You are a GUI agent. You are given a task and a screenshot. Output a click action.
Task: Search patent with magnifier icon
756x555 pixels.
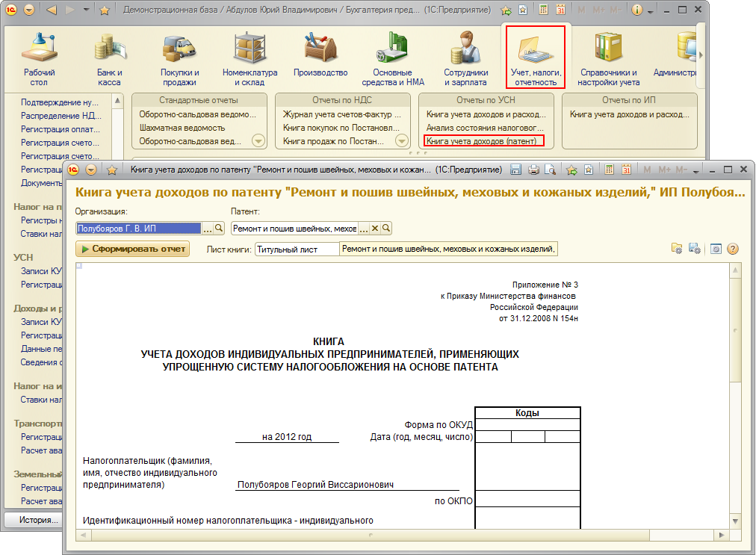point(386,228)
